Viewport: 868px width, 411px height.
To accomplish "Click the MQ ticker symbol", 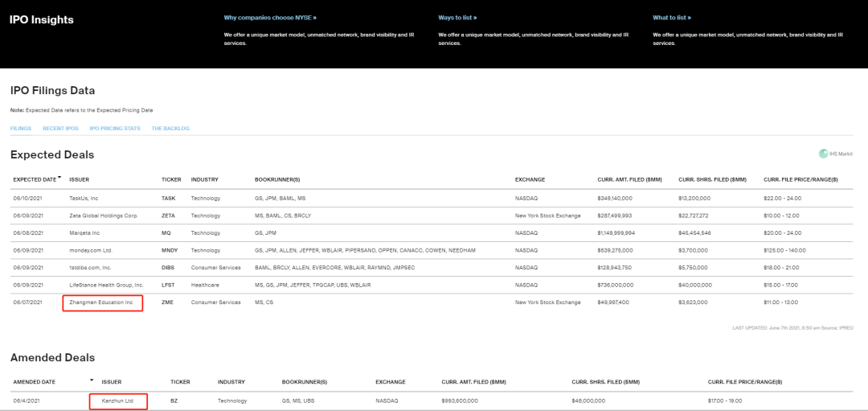I will tap(166, 232).
